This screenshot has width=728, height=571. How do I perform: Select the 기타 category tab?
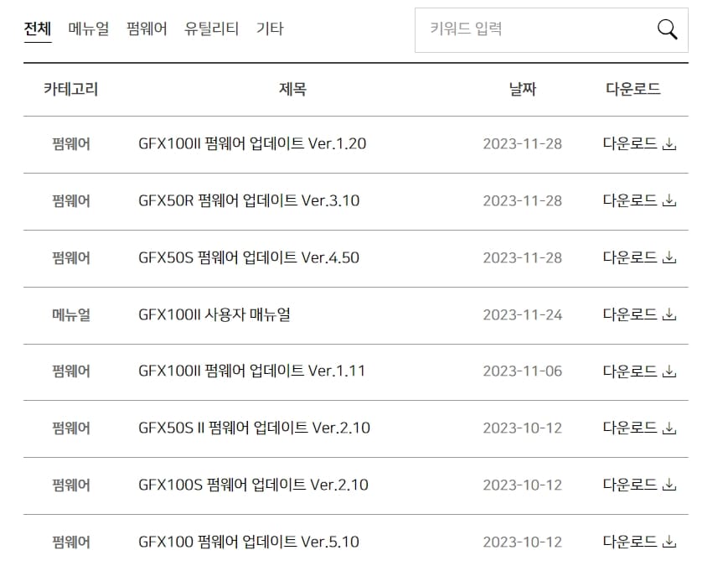click(x=269, y=28)
